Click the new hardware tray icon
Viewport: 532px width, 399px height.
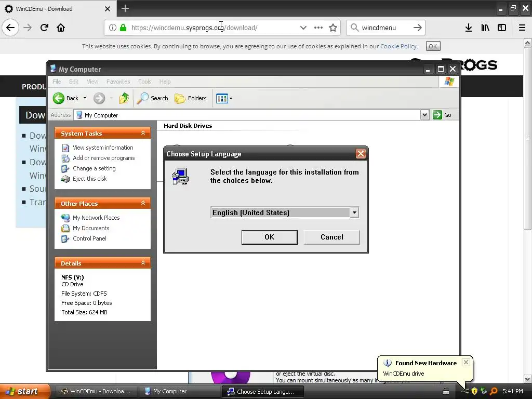465,391
